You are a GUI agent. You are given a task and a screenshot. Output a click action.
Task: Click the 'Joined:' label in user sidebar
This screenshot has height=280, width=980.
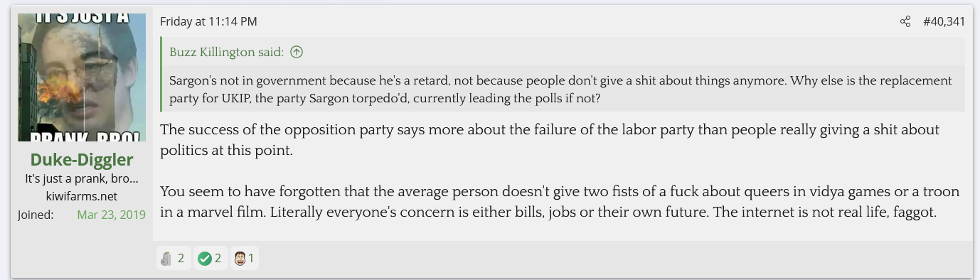click(36, 214)
